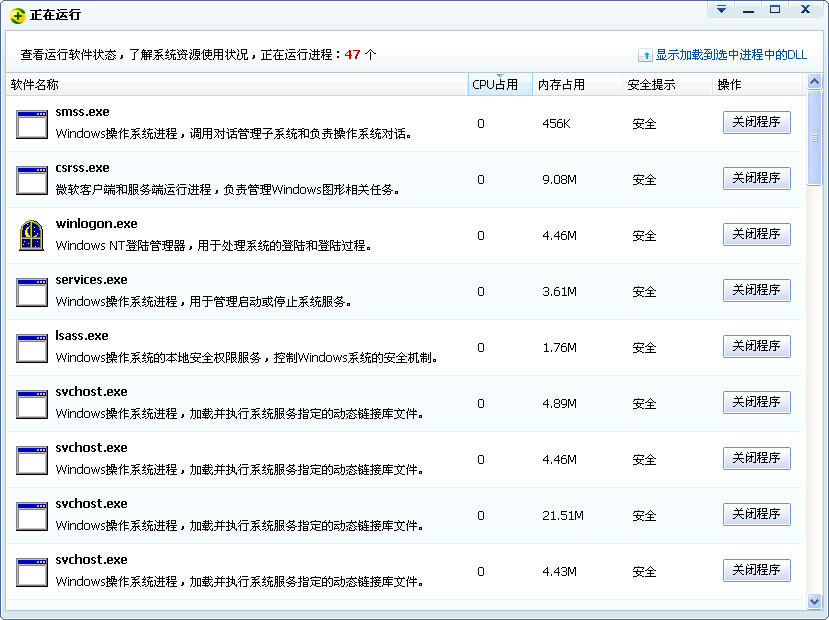
Task: Click the scrollbar up arrow
Action: (814, 83)
